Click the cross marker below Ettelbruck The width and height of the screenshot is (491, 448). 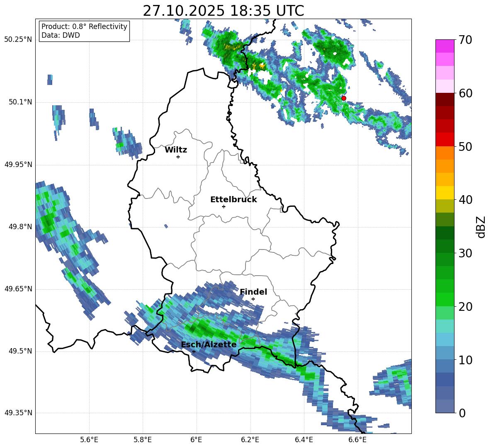point(224,206)
